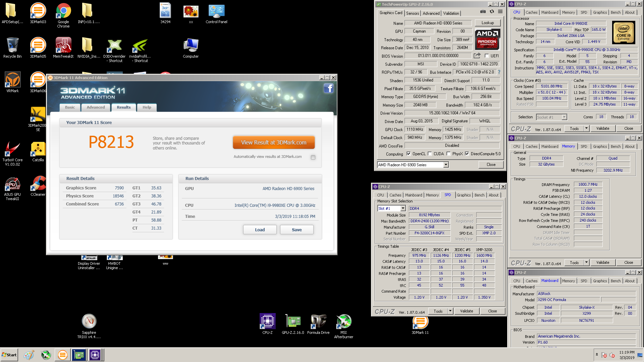Open the Control Panel desktop icon

[216, 13]
